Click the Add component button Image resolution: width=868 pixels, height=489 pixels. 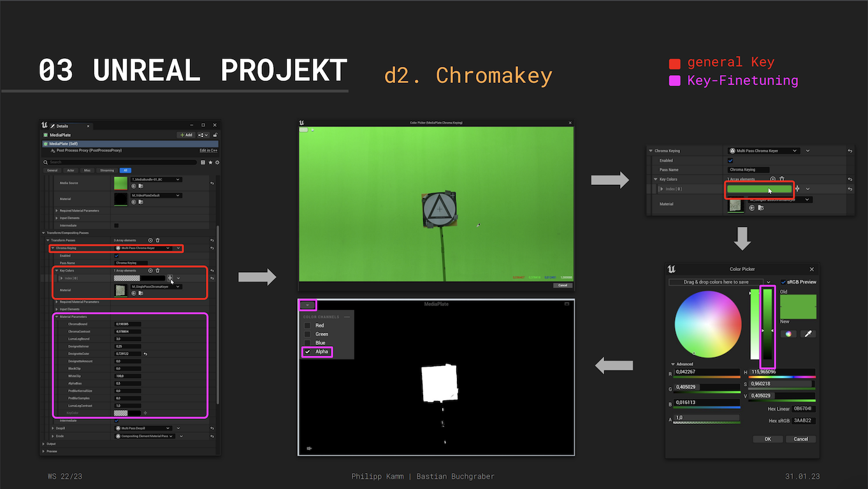pyautogui.click(x=185, y=135)
